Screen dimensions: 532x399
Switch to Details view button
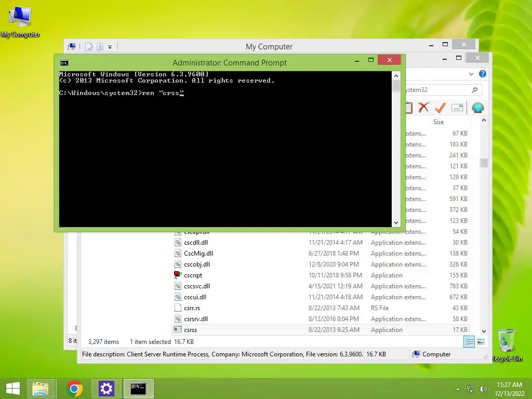tap(469, 342)
